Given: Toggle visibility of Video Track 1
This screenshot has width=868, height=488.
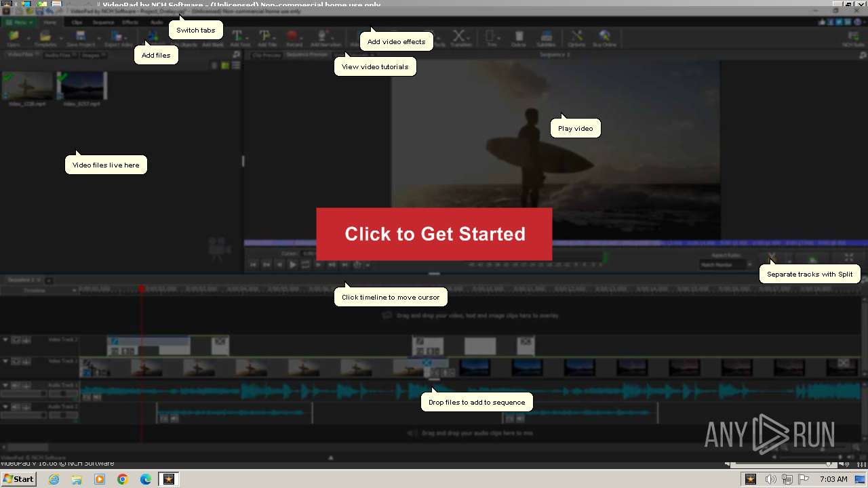Looking at the screenshot, I should (x=16, y=362).
